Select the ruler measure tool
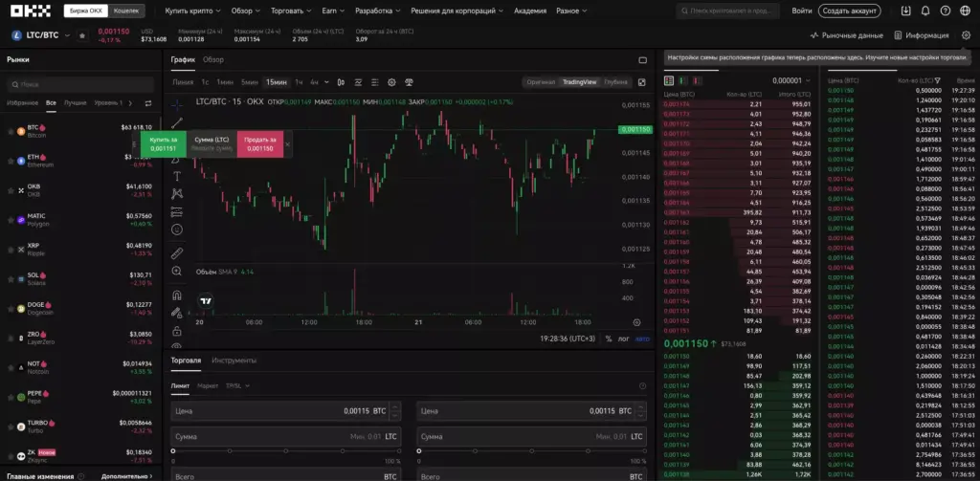980x481 pixels. click(x=177, y=253)
